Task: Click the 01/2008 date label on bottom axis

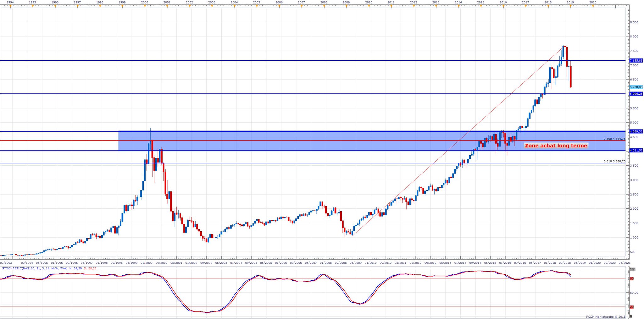Action: (326, 263)
